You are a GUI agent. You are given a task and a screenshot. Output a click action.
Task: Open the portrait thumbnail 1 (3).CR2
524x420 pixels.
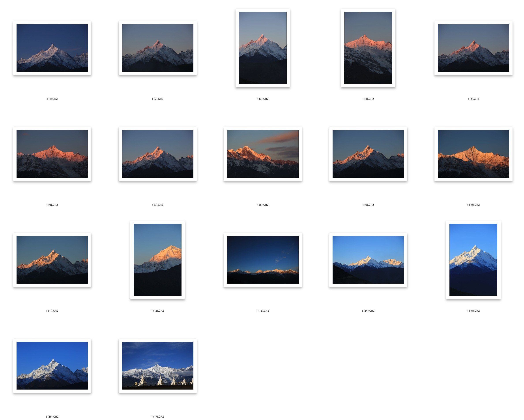[262, 48]
